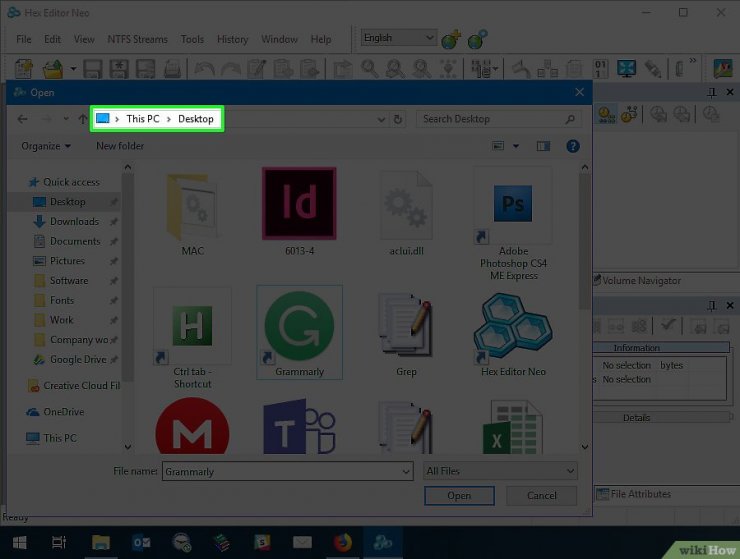Open the File menu
Screen dimensions: 740x559
click(x=24, y=39)
